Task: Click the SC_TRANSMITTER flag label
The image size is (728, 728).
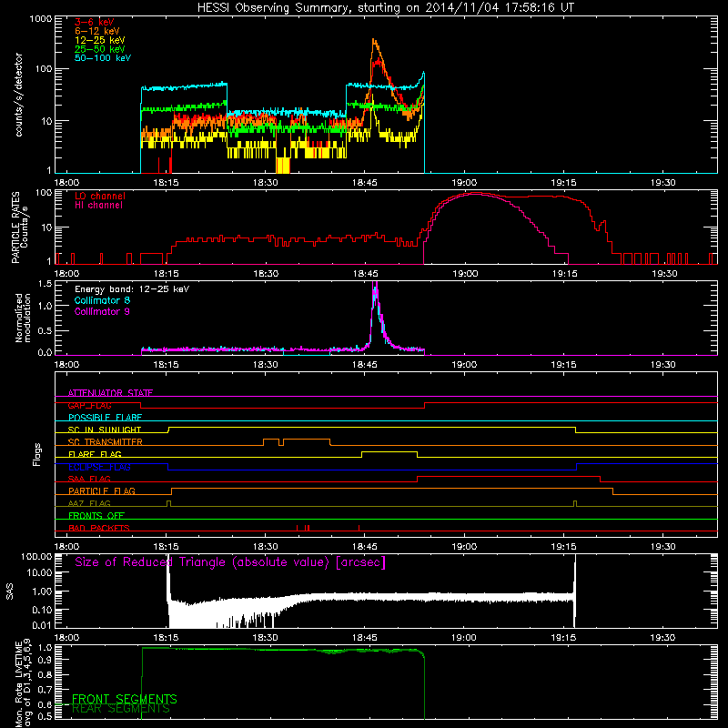Action: 105,442
